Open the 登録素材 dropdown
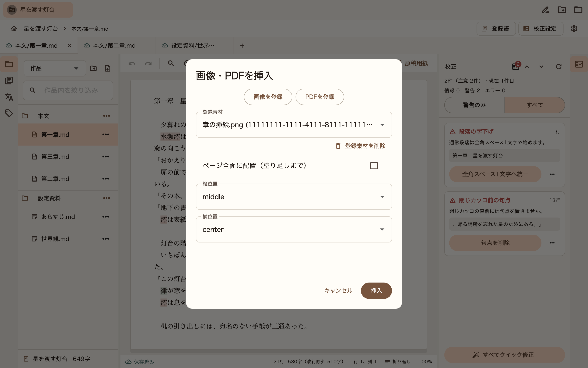Screen dimensions: 588x368 (x=294, y=125)
